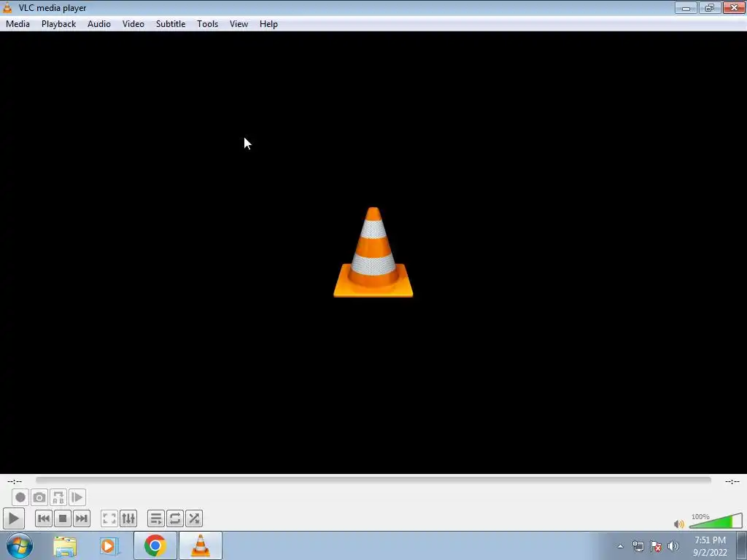Mute audio via speaker icon

click(679, 524)
